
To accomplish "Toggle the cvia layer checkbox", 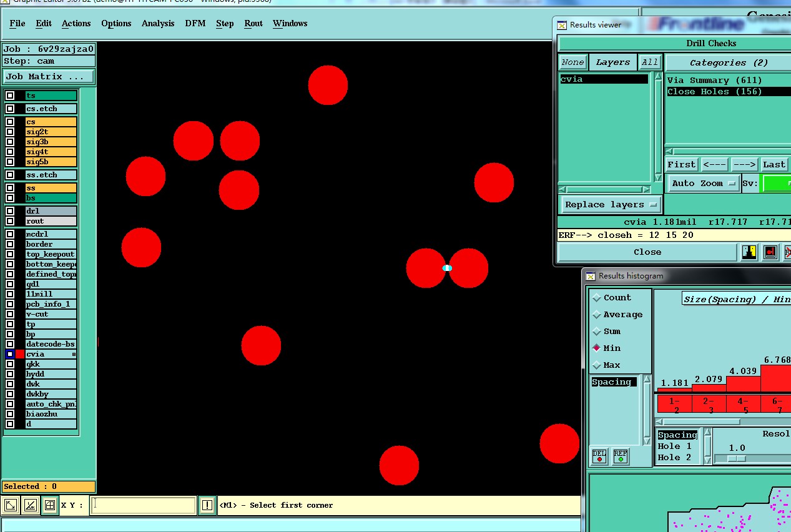I will coord(10,354).
